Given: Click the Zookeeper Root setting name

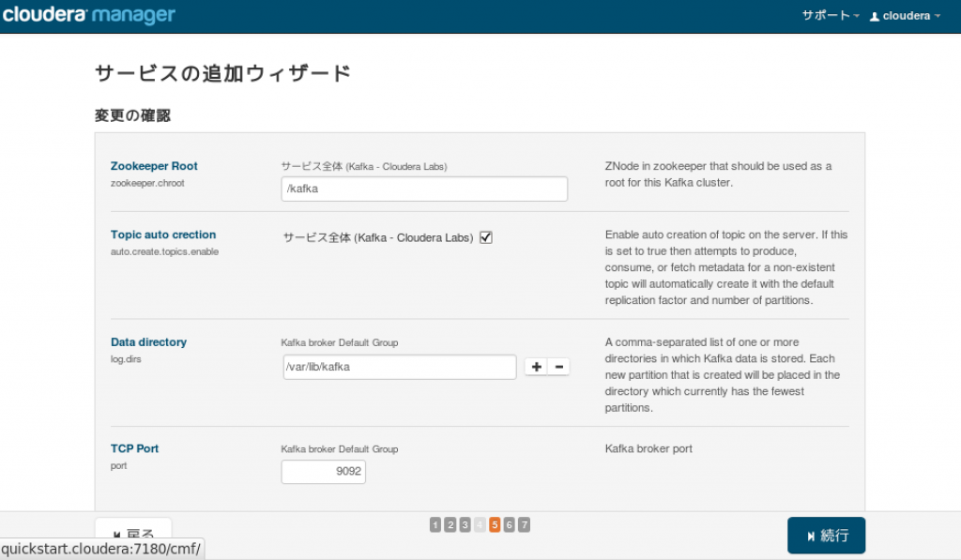Looking at the screenshot, I should pos(154,166).
